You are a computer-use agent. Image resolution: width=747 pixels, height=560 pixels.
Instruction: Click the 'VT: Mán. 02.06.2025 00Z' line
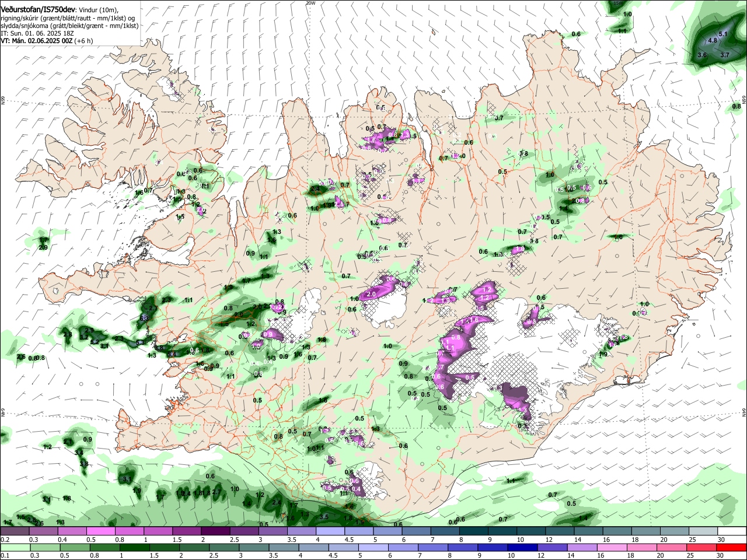click(x=37, y=41)
